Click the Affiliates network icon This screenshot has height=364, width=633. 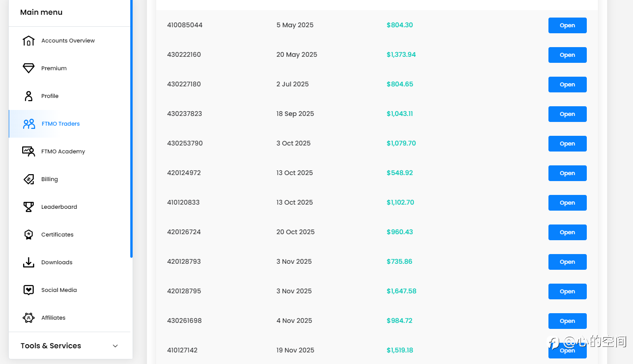(x=29, y=318)
